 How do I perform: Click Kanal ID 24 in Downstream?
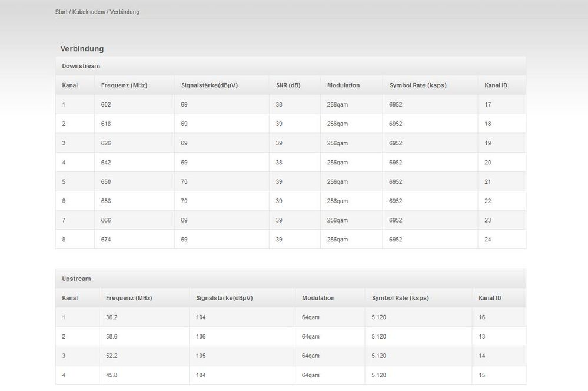pyautogui.click(x=487, y=240)
